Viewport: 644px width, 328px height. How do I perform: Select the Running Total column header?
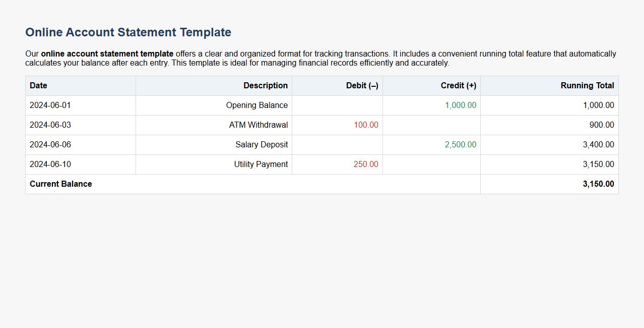tap(587, 85)
